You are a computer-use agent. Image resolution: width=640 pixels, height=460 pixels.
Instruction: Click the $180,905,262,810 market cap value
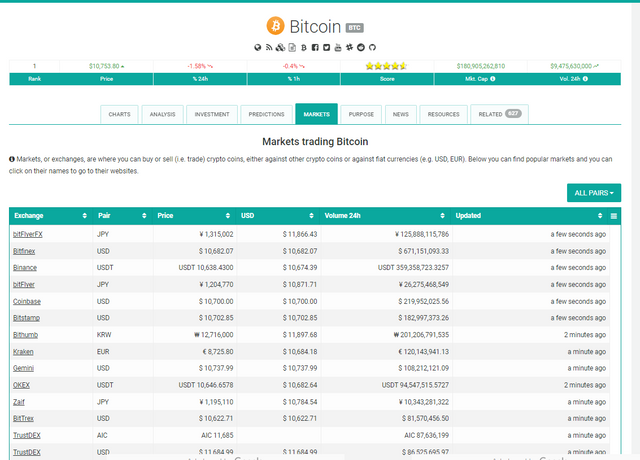(x=480, y=66)
